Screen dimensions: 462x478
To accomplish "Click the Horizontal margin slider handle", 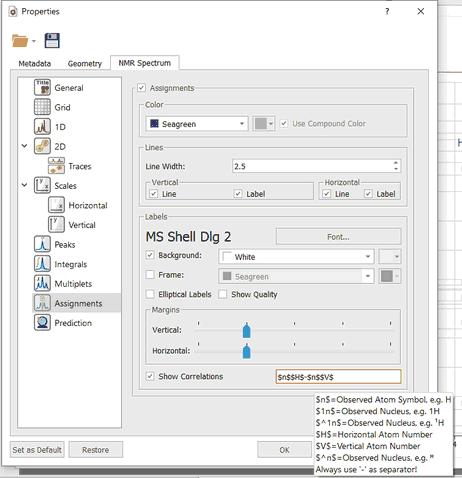I will coord(246,352).
